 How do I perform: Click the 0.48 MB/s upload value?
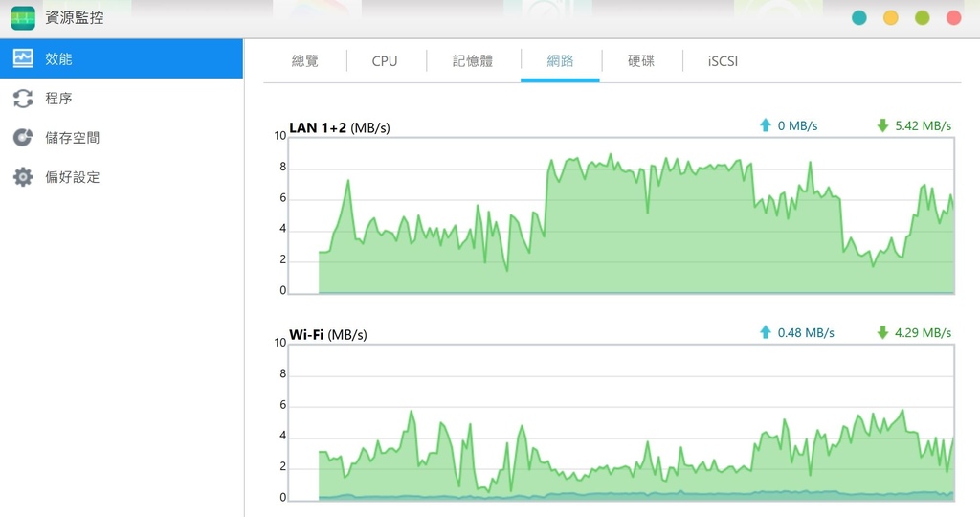click(806, 332)
